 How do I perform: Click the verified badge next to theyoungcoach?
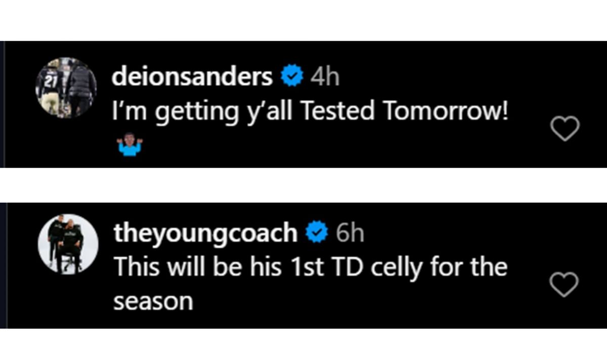tap(317, 233)
